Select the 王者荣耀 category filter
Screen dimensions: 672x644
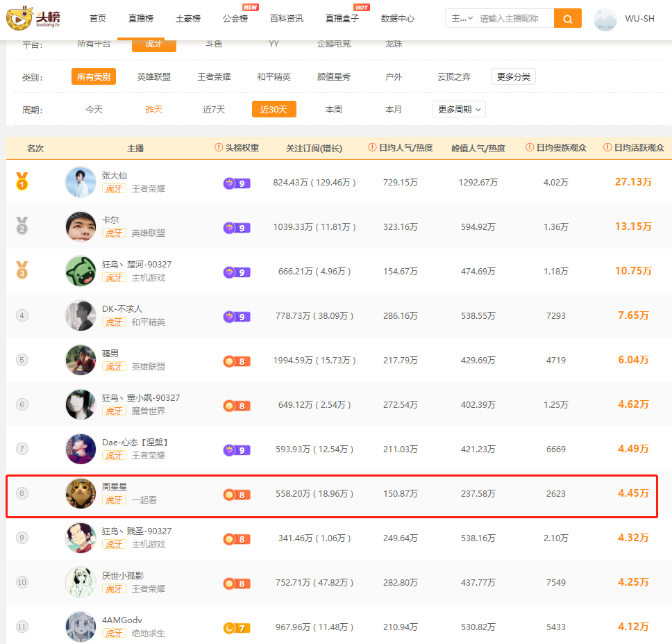214,76
